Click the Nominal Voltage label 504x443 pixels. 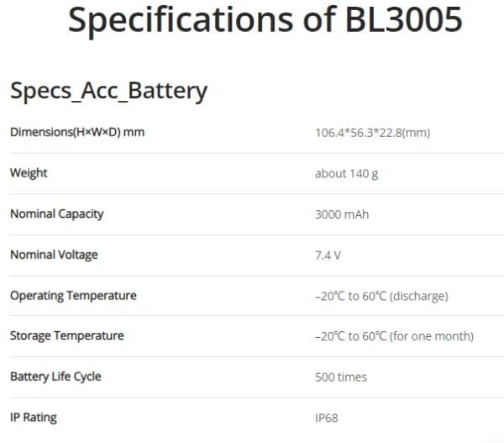pyautogui.click(x=54, y=255)
